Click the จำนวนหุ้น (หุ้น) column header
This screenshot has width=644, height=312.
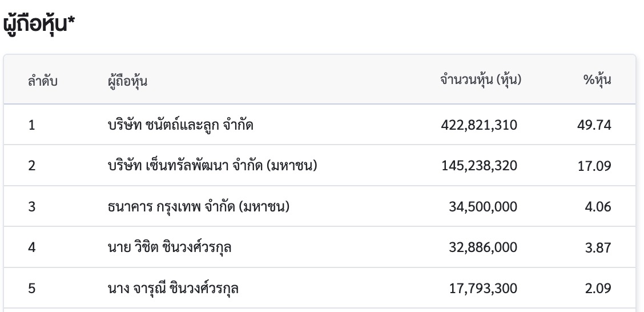coord(481,80)
